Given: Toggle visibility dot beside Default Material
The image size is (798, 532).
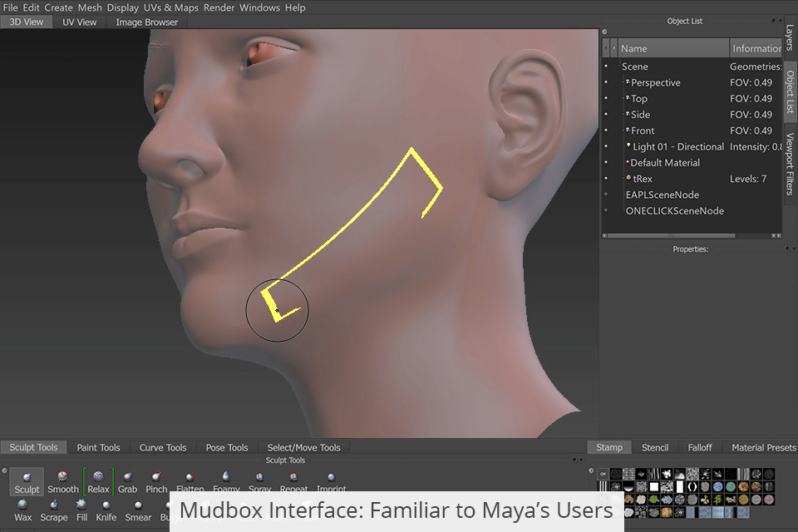Looking at the screenshot, I should tap(606, 163).
